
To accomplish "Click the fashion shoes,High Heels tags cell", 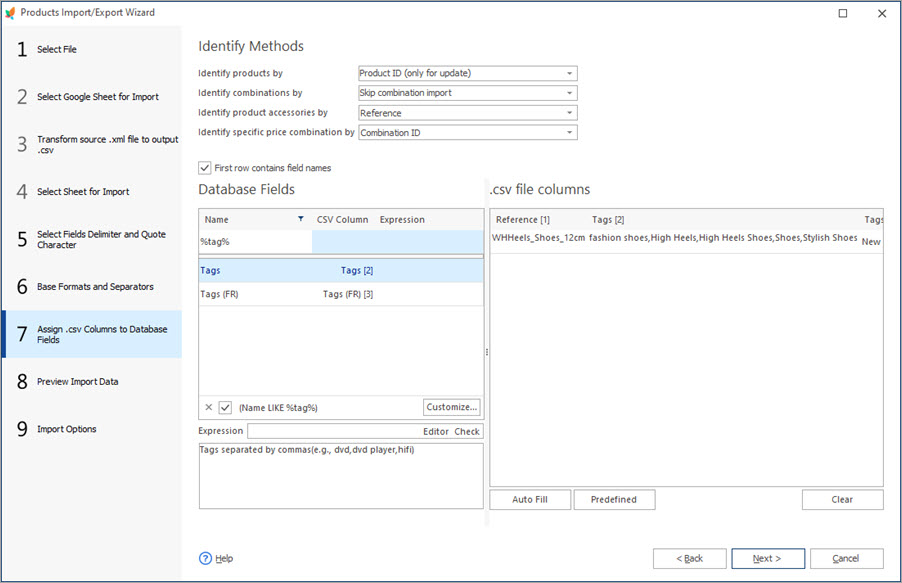I will click(x=723, y=238).
